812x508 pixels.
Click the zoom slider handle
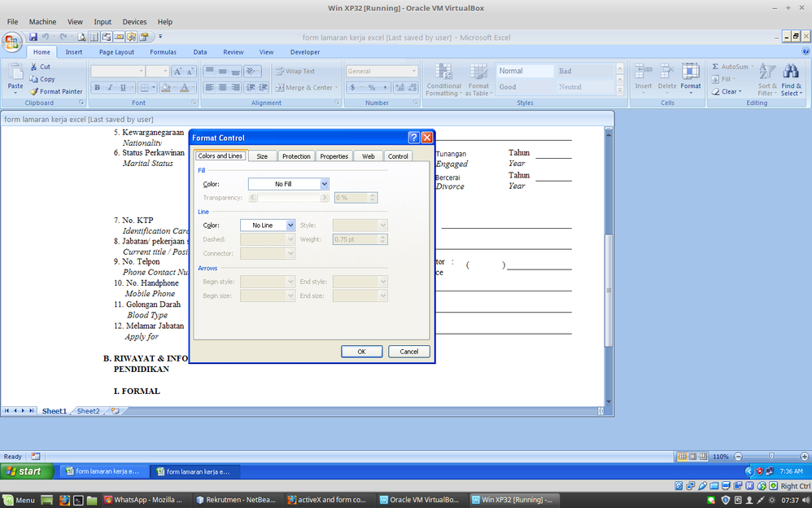771,457
